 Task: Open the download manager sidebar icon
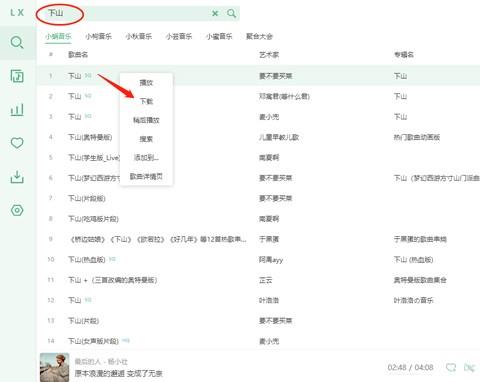coord(17,177)
